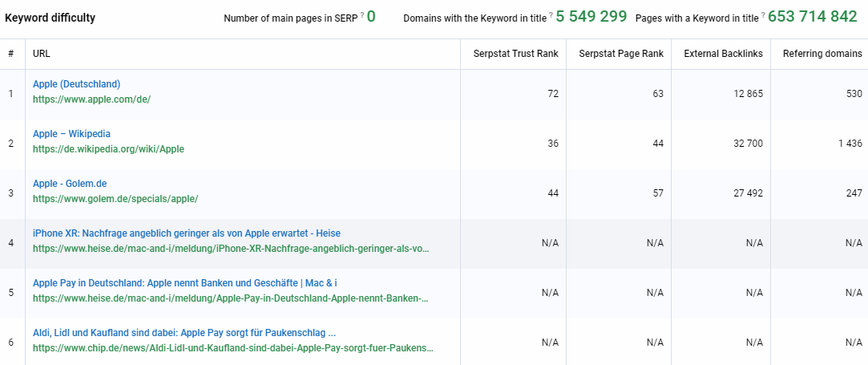Select referring domains value 247
This screenshot has height=365, width=868.
[x=854, y=193]
